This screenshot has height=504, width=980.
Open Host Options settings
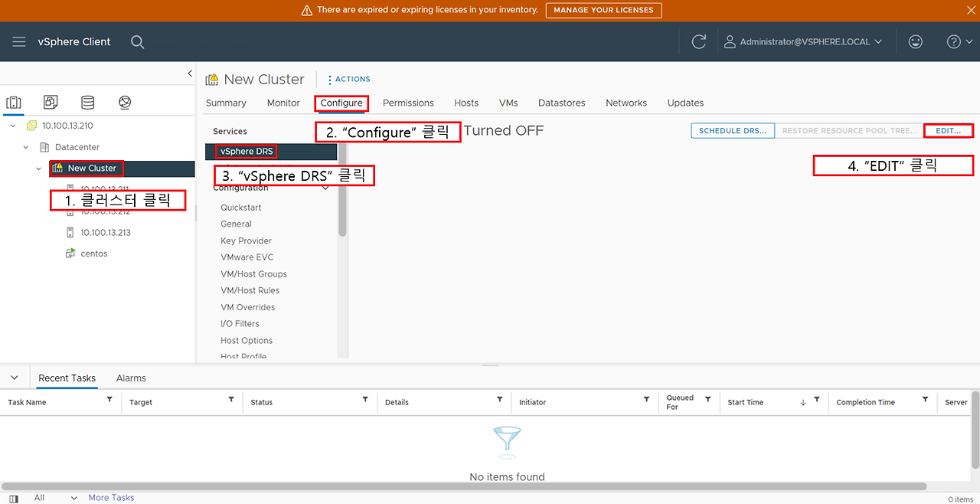click(x=247, y=341)
